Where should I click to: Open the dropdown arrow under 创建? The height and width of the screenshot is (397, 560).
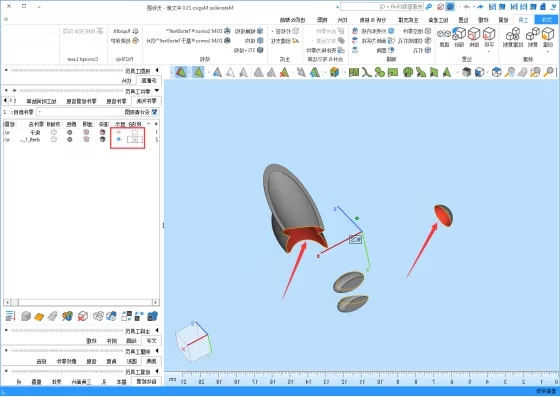548,51
